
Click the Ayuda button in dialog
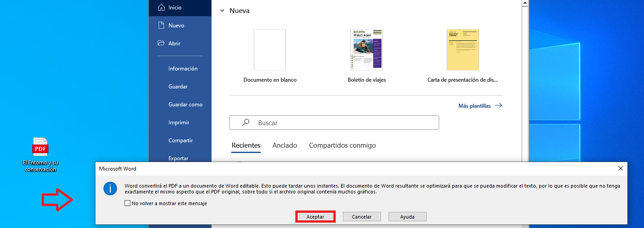(407, 217)
